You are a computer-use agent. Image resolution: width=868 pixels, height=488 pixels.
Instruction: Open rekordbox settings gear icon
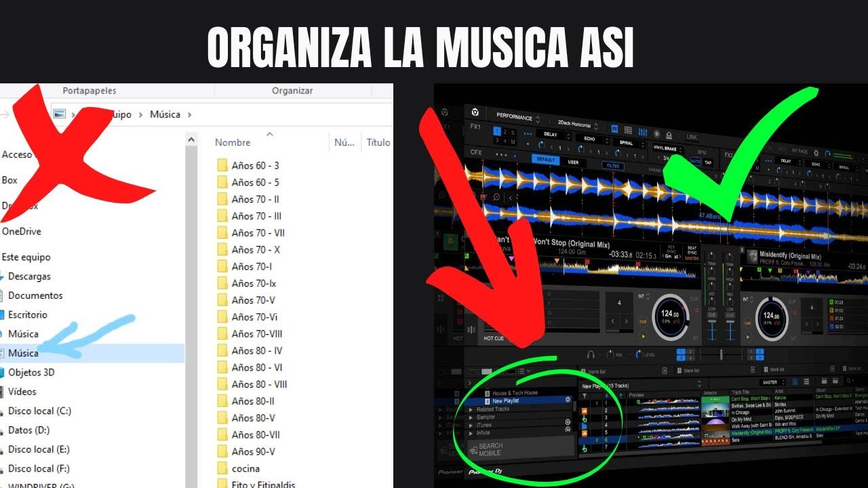point(816,153)
